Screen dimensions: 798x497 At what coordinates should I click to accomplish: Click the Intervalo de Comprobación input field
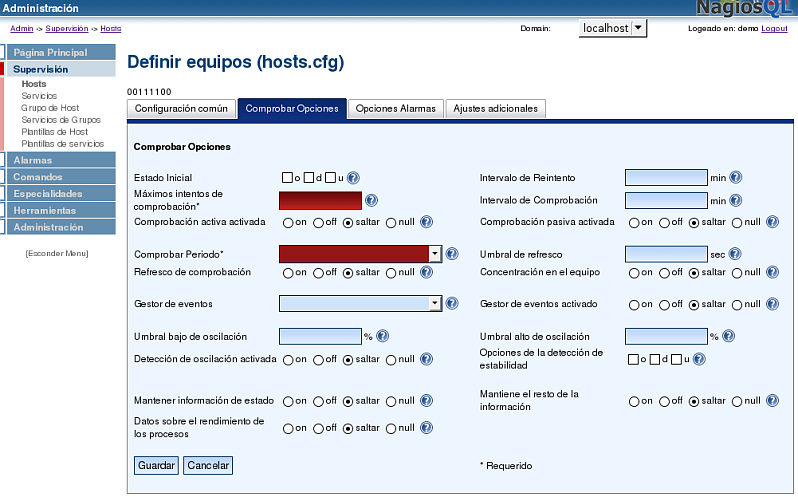(665, 200)
